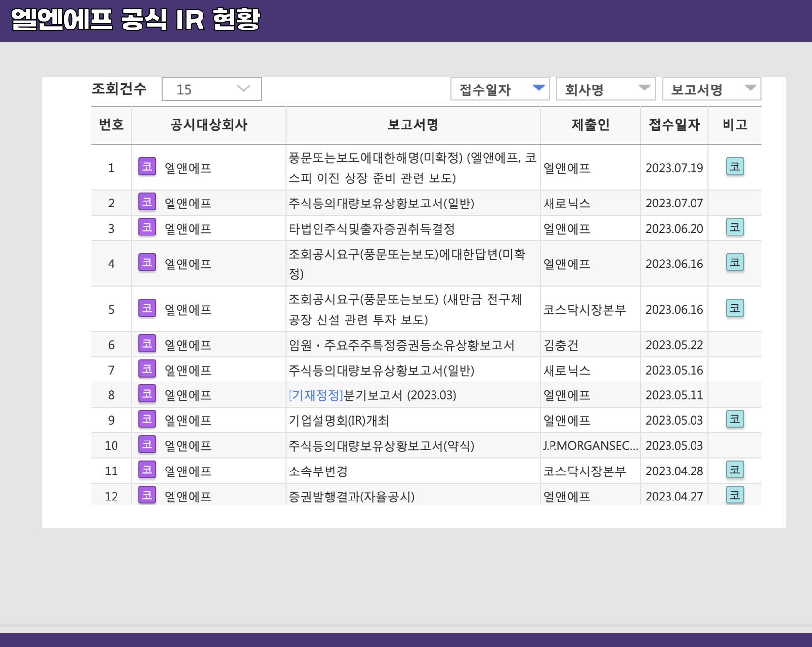812x647 pixels.
Task: Click purple 코 market icon in row 5
Action: tap(147, 308)
